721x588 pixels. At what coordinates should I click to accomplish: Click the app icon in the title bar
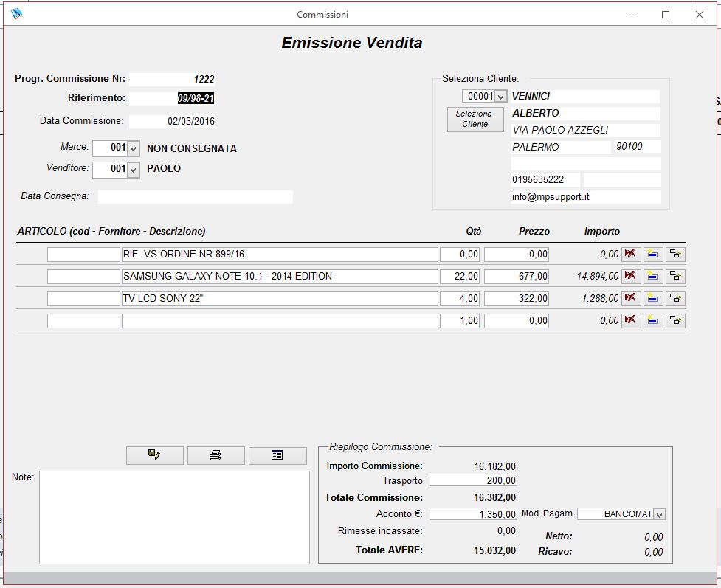coord(16,14)
